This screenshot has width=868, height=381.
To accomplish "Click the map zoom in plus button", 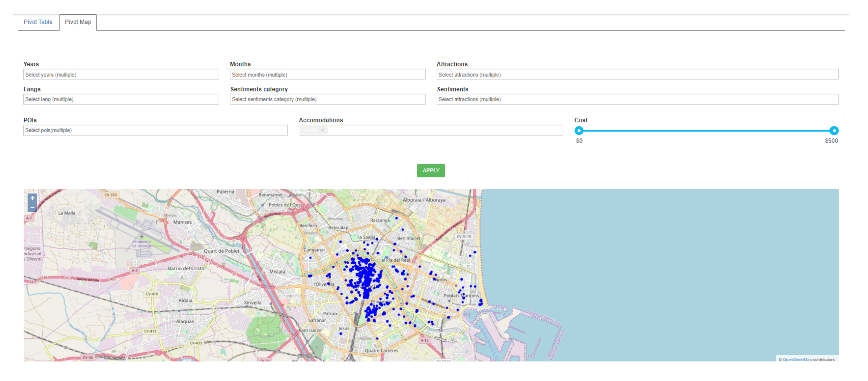I will click(32, 198).
